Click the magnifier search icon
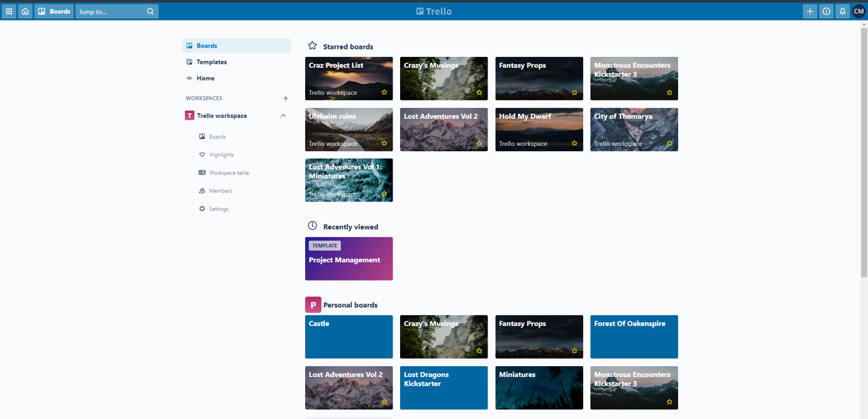This screenshot has height=419, width=868. tap(151, 12)
